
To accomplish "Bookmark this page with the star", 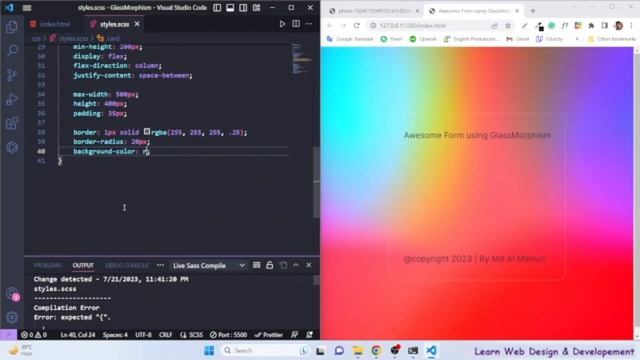I will pos(508,25).
